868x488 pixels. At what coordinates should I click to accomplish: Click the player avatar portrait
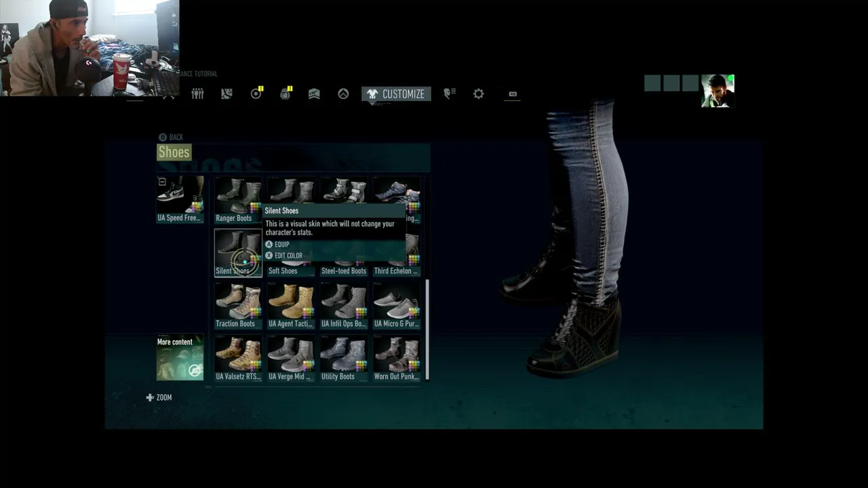pos(717,91)
